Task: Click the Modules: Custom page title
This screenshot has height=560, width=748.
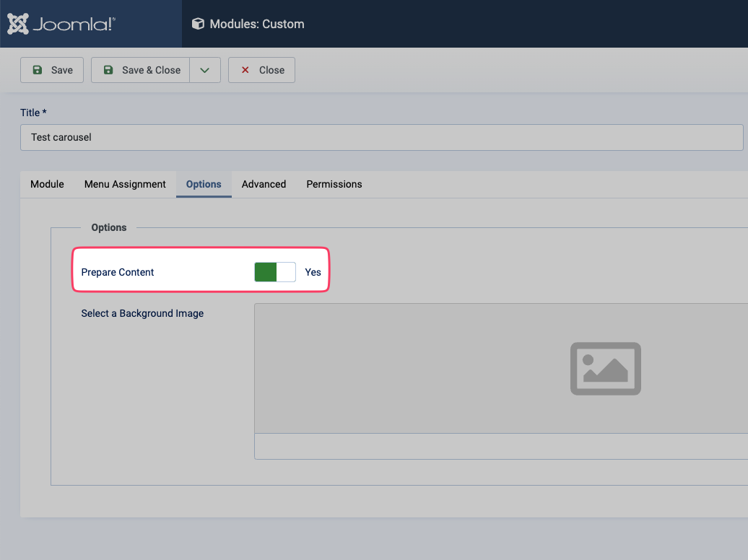Action: click(257, 24)
